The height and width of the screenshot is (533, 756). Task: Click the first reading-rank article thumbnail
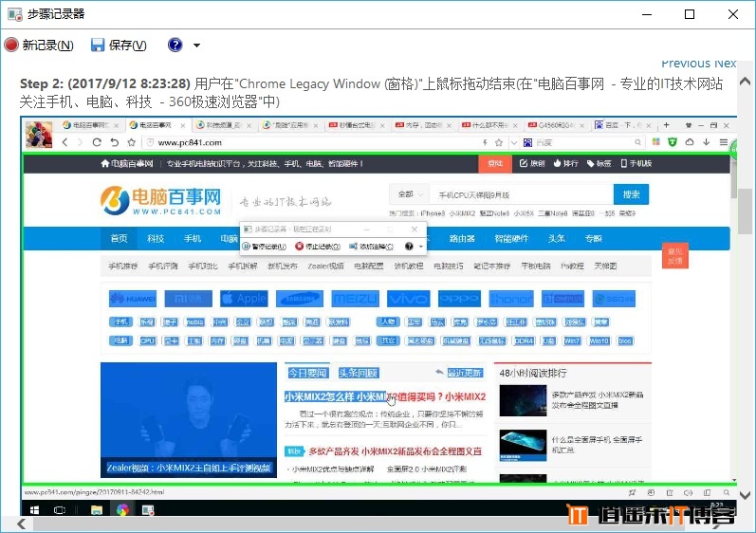click(x=523, y=400)
